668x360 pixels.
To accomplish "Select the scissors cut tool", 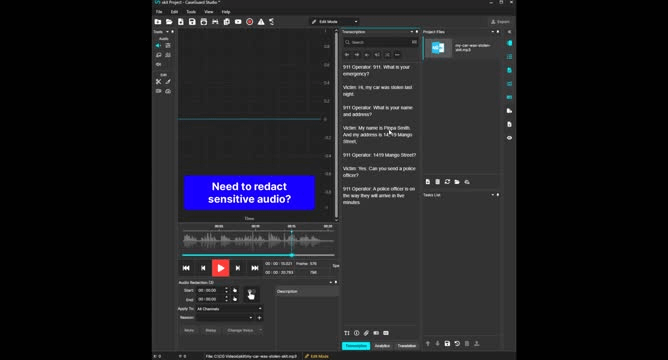I will pos(158,81).
